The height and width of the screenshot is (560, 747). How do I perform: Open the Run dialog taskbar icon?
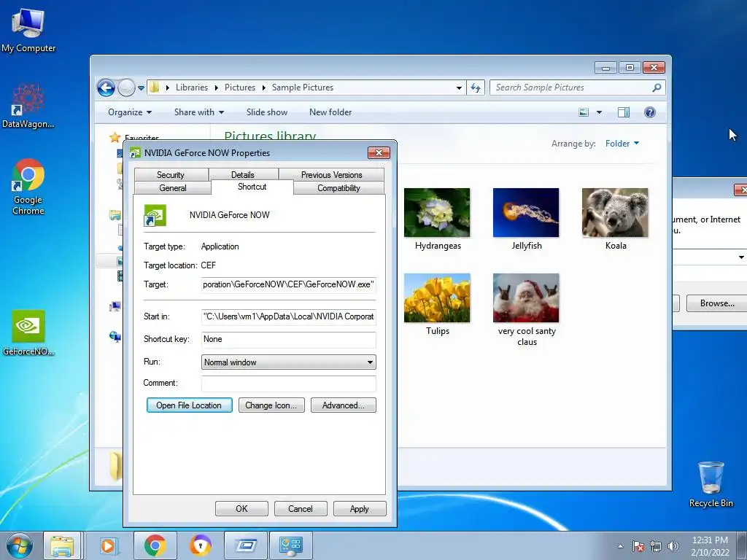pyautogui.click(x=246, y=545)
